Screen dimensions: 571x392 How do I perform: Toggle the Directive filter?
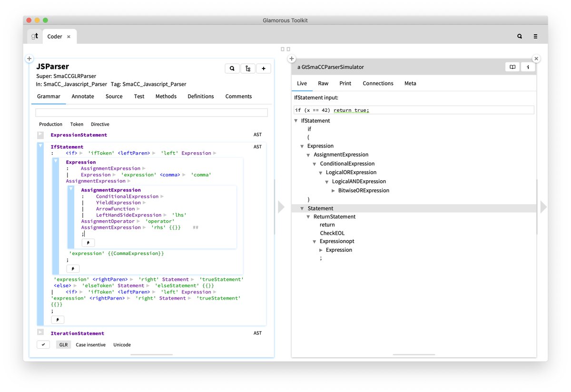click(100, 124)
